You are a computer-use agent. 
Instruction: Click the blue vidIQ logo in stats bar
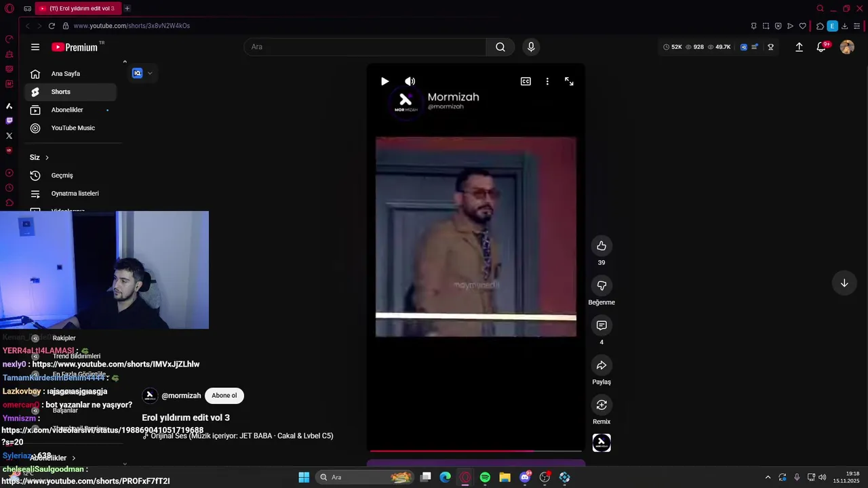[744, 47]
